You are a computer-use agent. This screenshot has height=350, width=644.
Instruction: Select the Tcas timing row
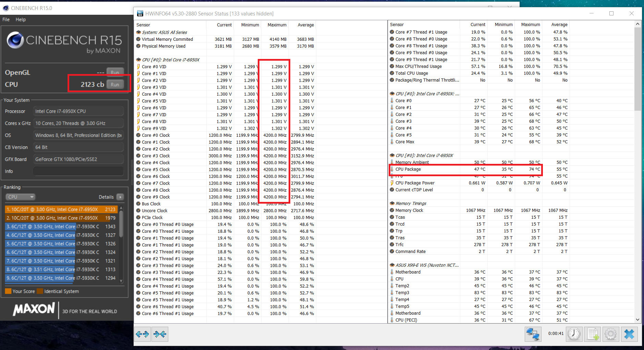pyautogui.click(x=479, y=217)
